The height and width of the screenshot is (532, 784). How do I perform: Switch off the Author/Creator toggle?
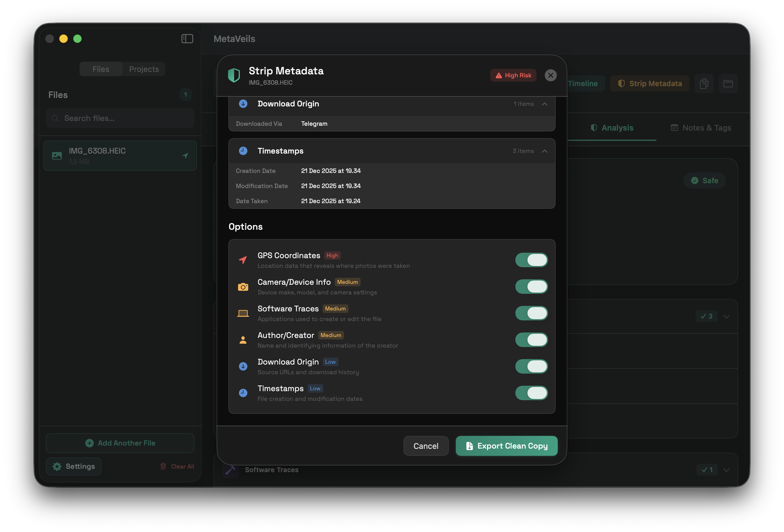pyautogui.click(x=531, y=340)
